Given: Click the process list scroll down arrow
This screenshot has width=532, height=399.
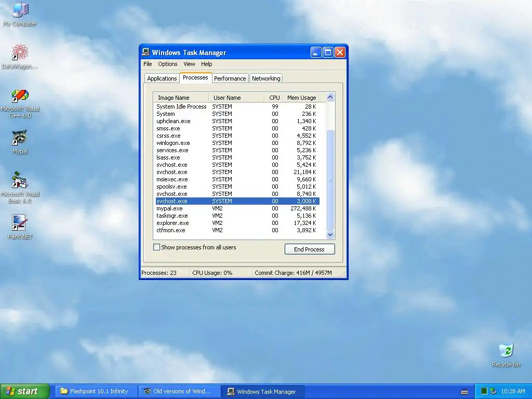Looking at the screenshot, I should click(x=330, y=234).
